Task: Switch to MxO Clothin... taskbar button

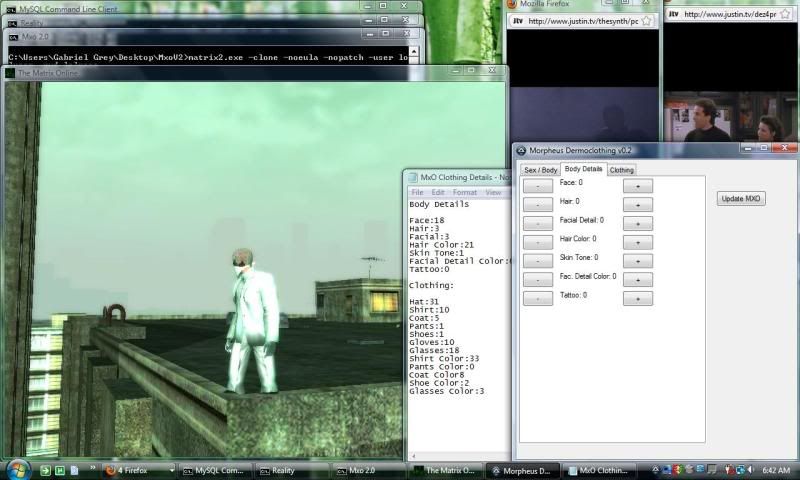Action: point(598,471)
